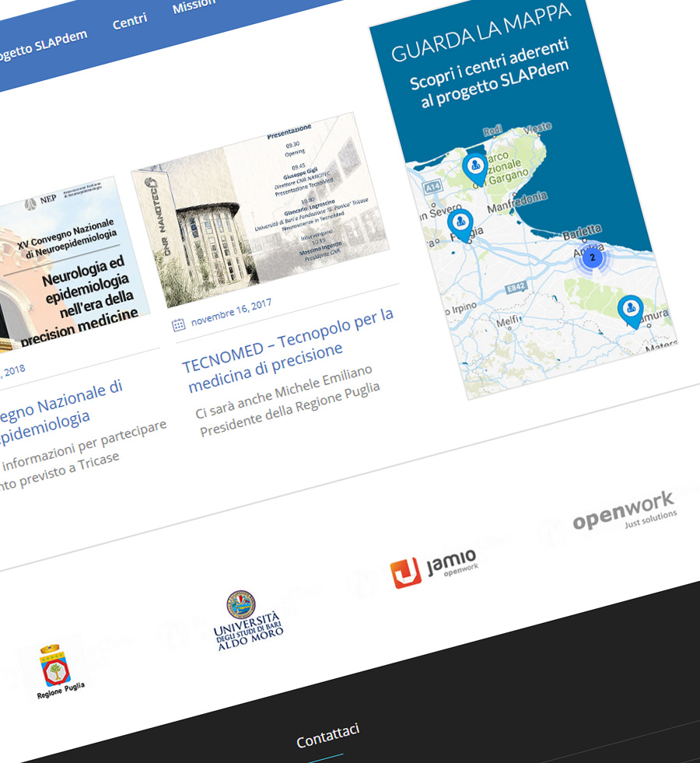The image size is (700, 763).
Task: Click the E842 road marker on the map
Action: pos(516,288)
